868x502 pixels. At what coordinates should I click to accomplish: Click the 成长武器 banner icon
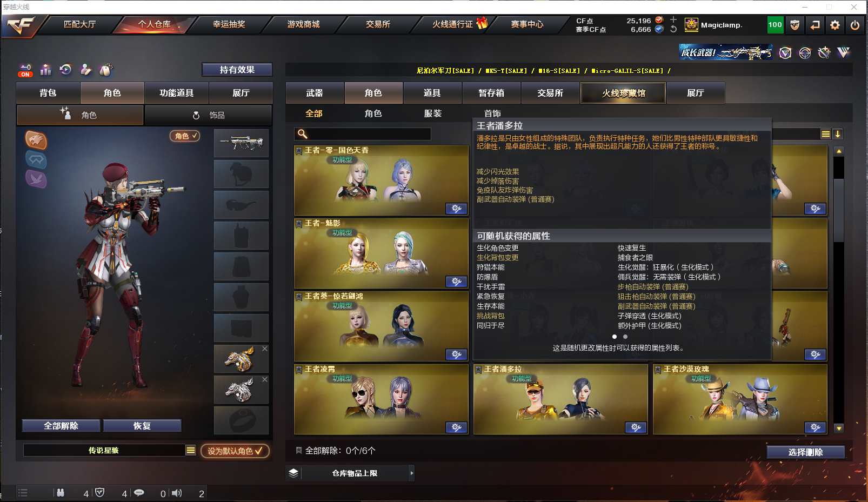click(x=726, y=52)
